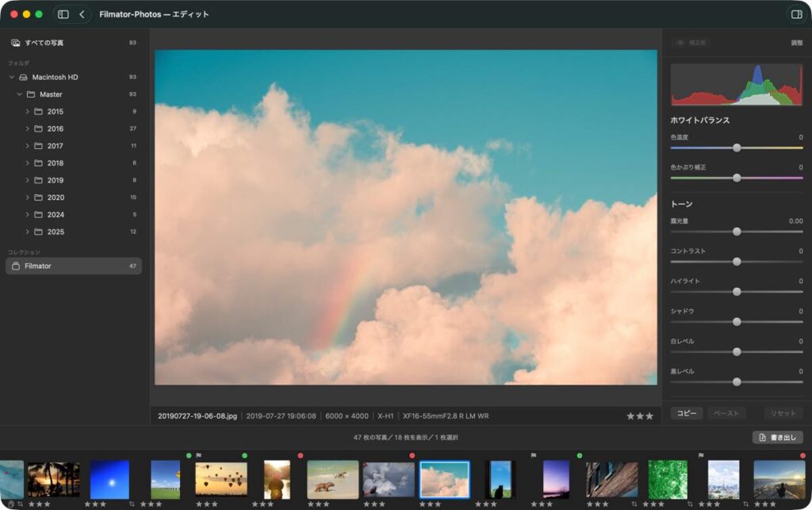Click the three-star rating in the info bar
Viewport: 812px width, 510px height.
(640, 416)
